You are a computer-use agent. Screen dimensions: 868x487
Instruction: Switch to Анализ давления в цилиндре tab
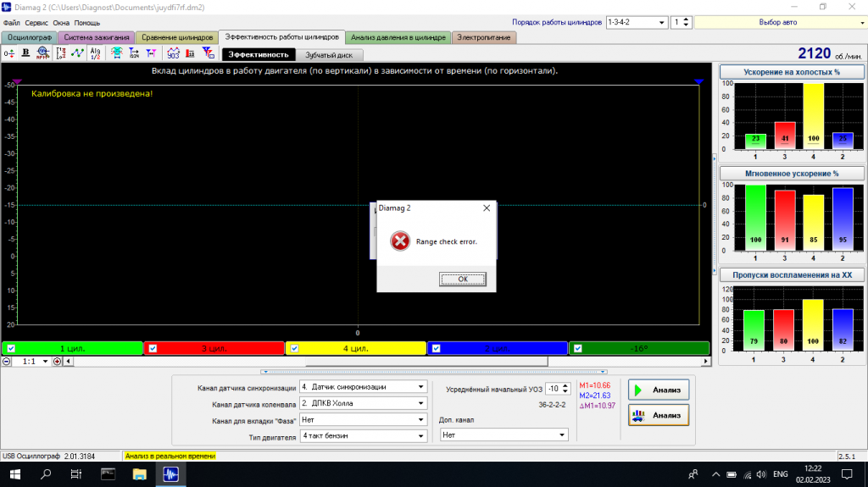coord(398,37)
